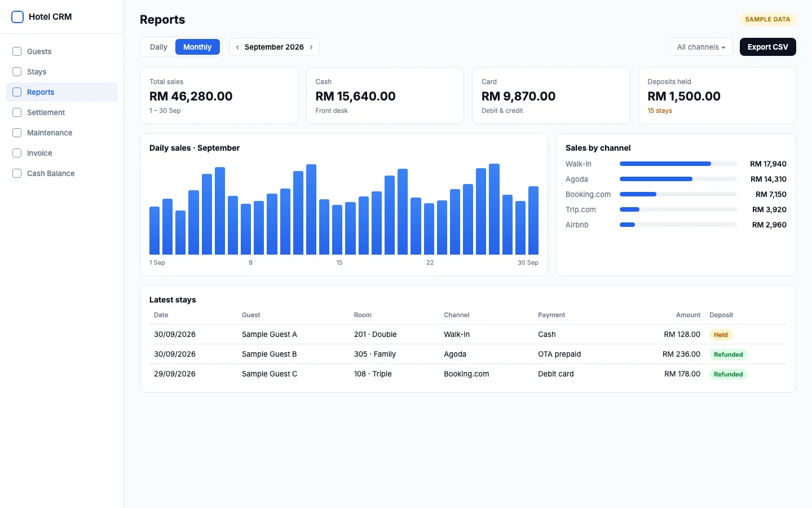Open Invoice in the sidebar
Image resolution: width=812 pixels, height=508 pixels.
61,153
